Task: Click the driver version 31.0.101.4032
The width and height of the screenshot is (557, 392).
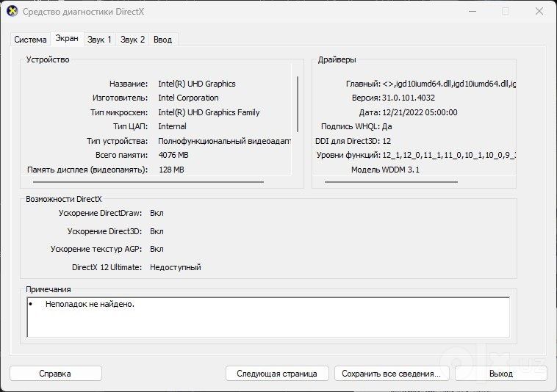Action: pyautogui.click(x=409, y=98)
